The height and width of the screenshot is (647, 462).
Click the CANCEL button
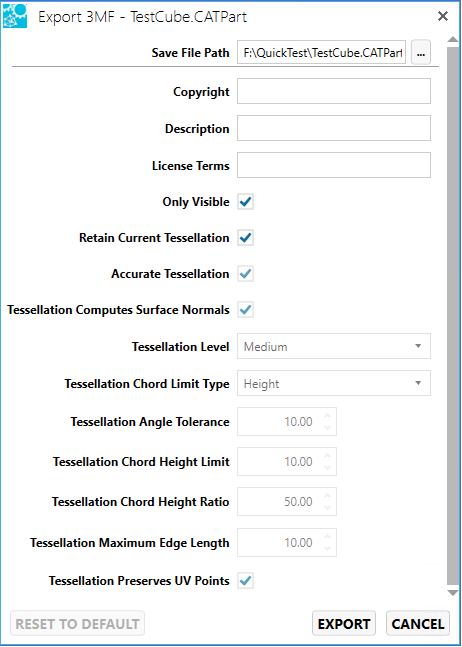[x=417, y=623]
